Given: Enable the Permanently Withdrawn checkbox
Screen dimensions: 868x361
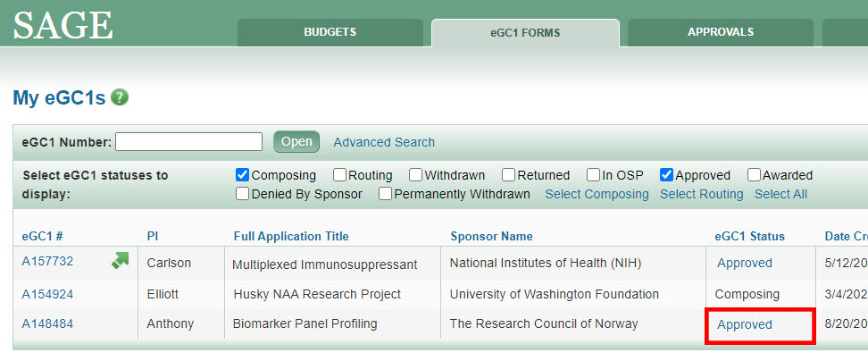Looking at the screenshot, I should 385,194.
